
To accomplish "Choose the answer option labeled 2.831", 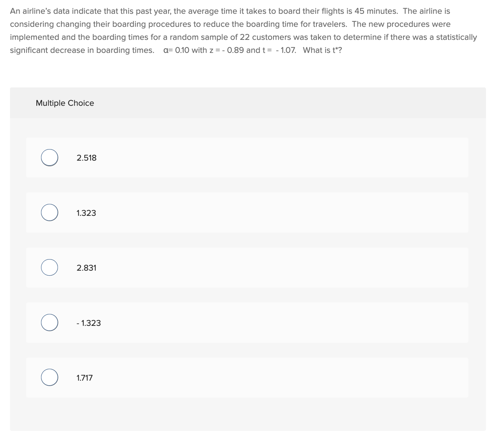I will [x=86, y=268].
